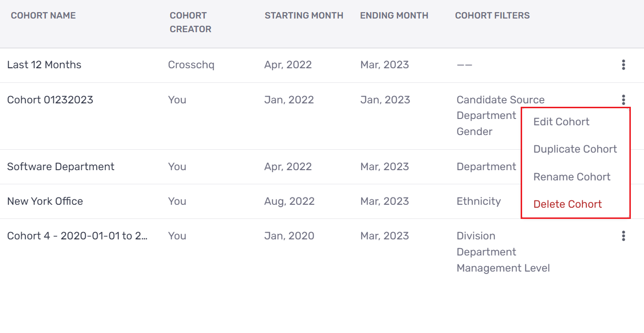
Task: Select the Software Department cohort
Action: point(61,167)
